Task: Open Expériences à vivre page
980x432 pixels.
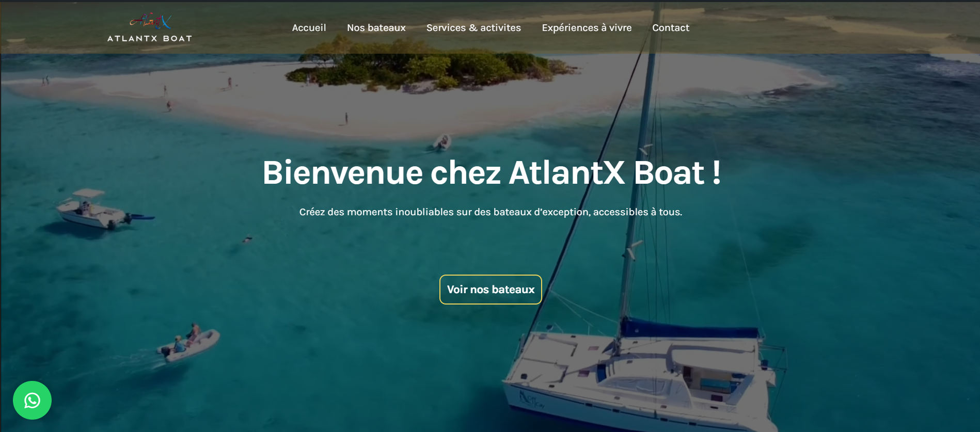Action: click(x=587, y=28)
